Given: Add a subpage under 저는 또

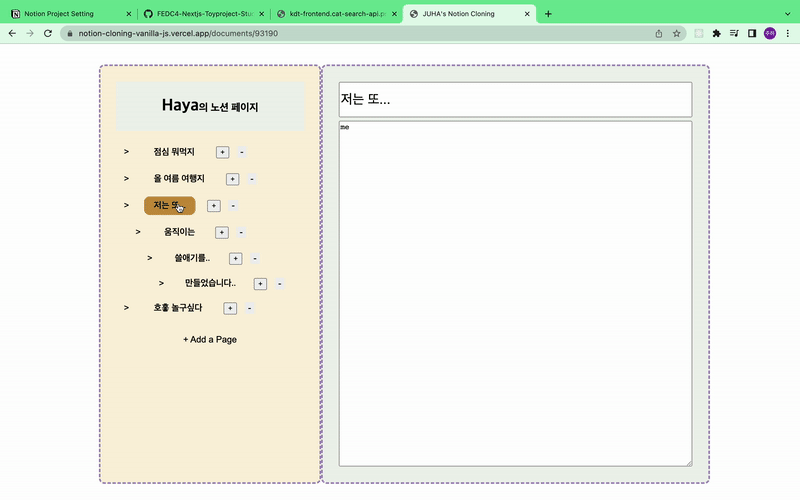Looking at the screenshot, I should [214, 206].
